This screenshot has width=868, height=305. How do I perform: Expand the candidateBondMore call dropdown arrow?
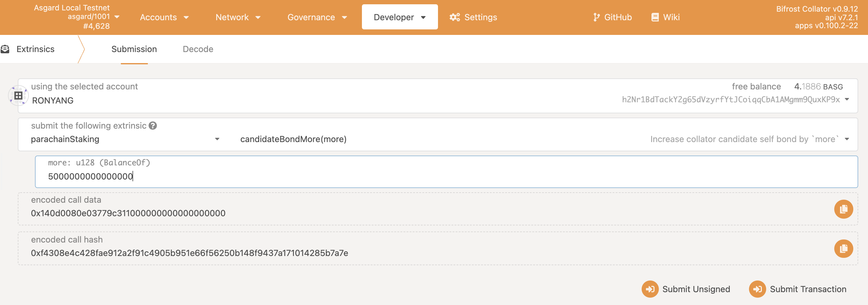pyautogui.click(x=847, y=139)
